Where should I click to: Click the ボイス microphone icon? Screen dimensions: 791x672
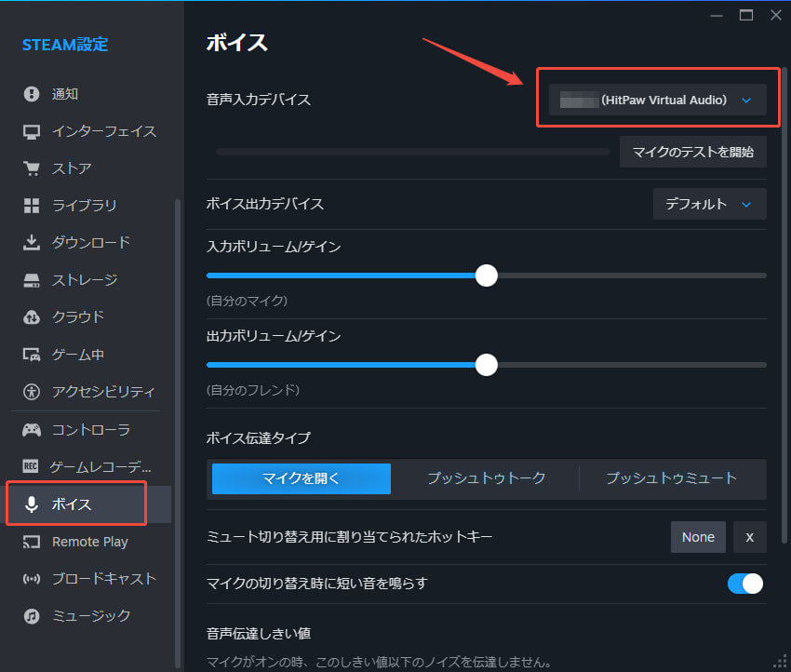pyautogui.click(x=32, y=504)
